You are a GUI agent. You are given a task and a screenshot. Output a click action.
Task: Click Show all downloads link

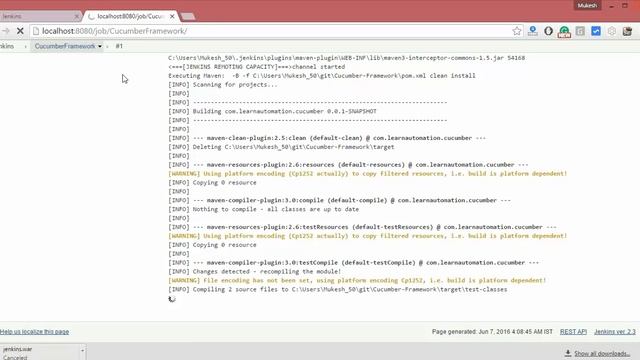pos(602,353)
